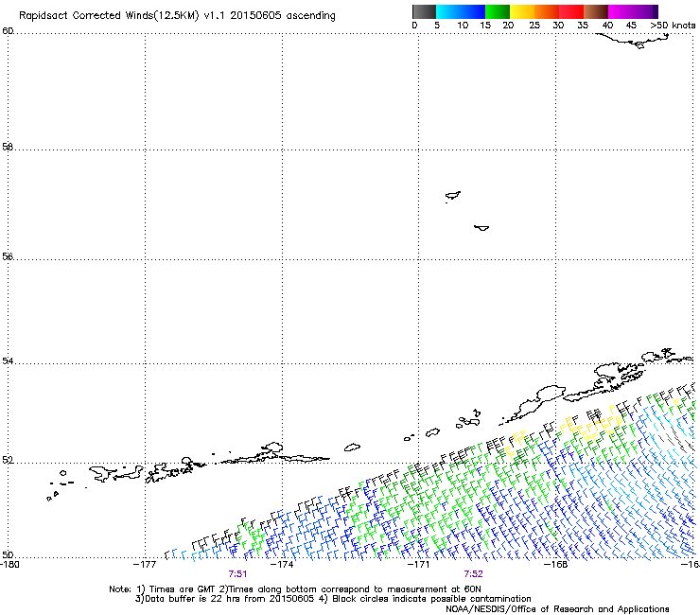Click the yellow 20-25 knots legend segment

[521, 11]
